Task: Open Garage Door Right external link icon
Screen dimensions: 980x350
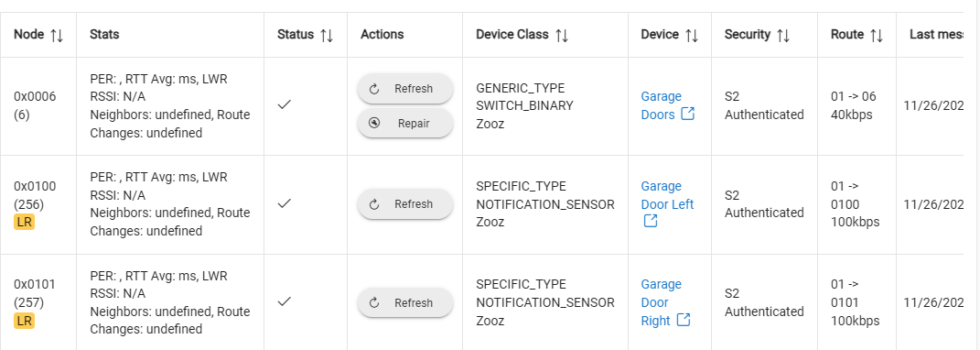Action: coord(684,320)
